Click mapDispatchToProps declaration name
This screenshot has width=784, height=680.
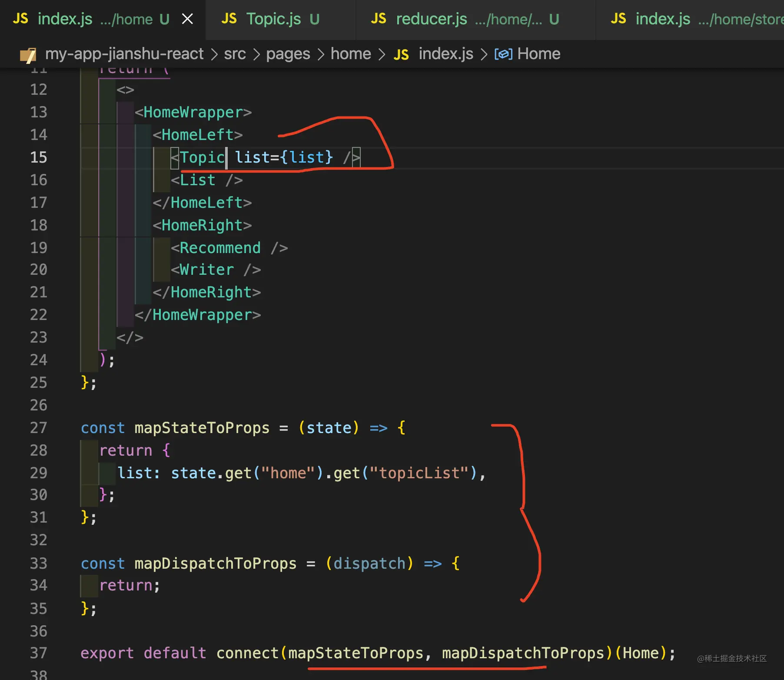coord(216,563)
